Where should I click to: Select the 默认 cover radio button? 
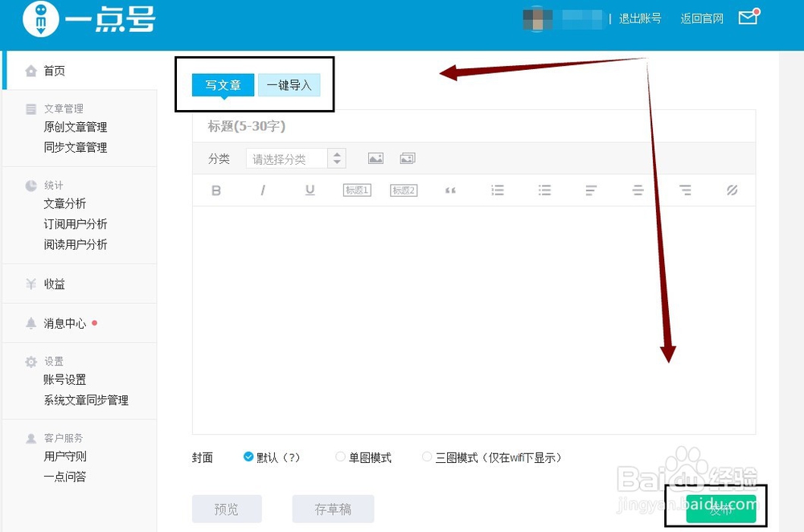[x=248, y=456]
